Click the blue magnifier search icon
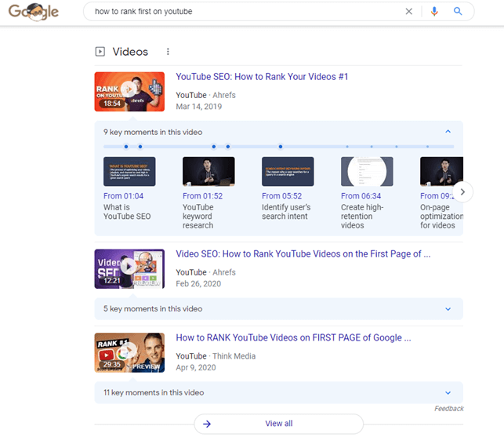 coord(458,11)
